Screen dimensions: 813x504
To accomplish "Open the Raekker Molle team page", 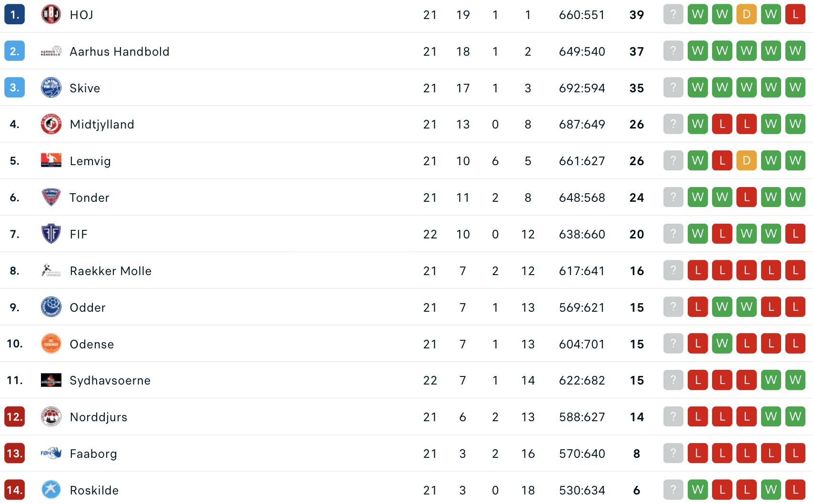I will pos(110,271).
